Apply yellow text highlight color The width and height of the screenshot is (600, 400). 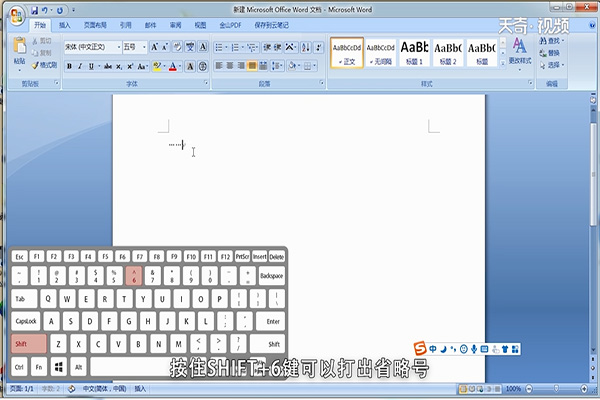click(x=157, y=67)
